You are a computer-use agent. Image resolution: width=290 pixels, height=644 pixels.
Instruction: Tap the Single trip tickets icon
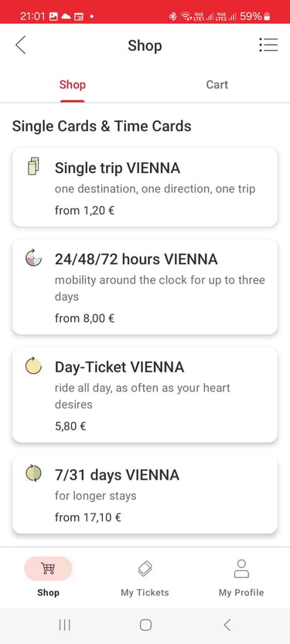[x=33, y=166]
